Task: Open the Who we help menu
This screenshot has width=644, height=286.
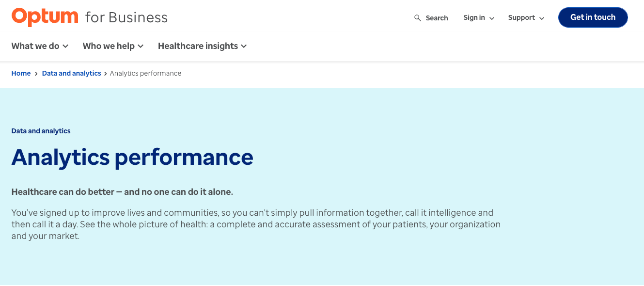Action: click(x=113, y=46)
